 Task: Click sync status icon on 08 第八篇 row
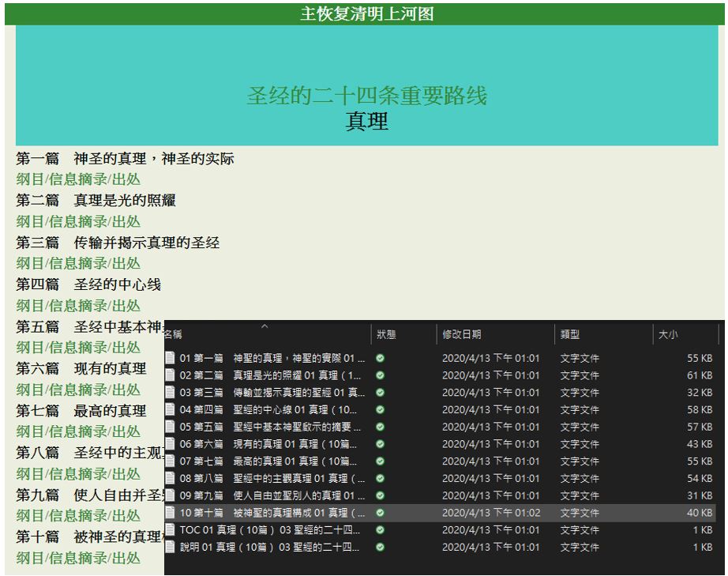(381, 478)
